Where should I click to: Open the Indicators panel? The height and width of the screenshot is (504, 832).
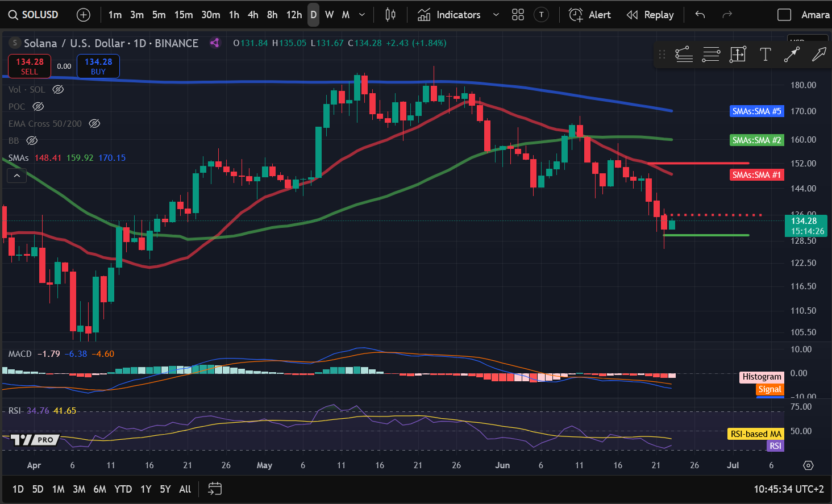pyautogui.click(x=449, y=15)
